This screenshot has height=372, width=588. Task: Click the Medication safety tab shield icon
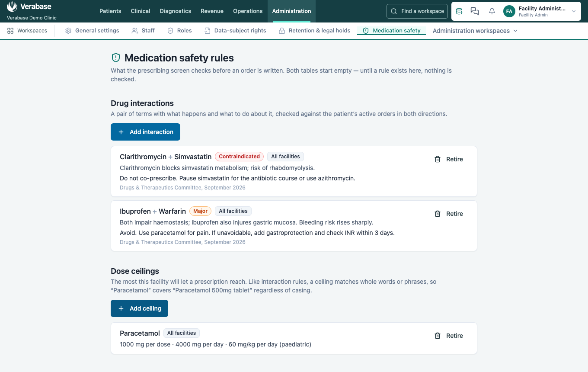click(366, 31)
